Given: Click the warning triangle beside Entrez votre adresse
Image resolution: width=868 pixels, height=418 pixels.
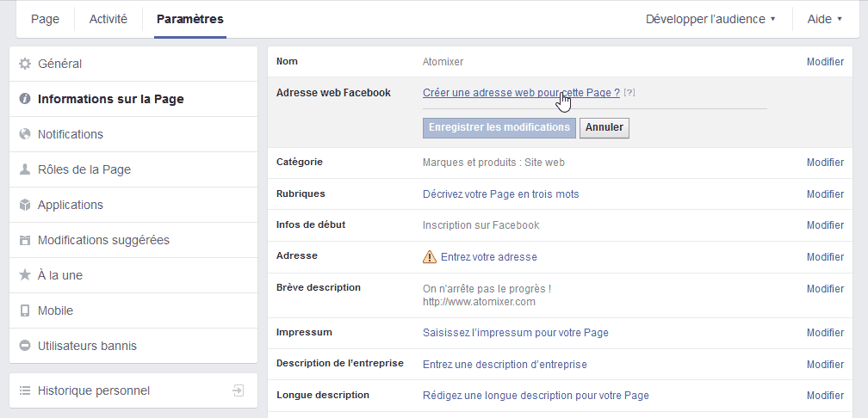Looking at the screenshot, I should (430, 256).
